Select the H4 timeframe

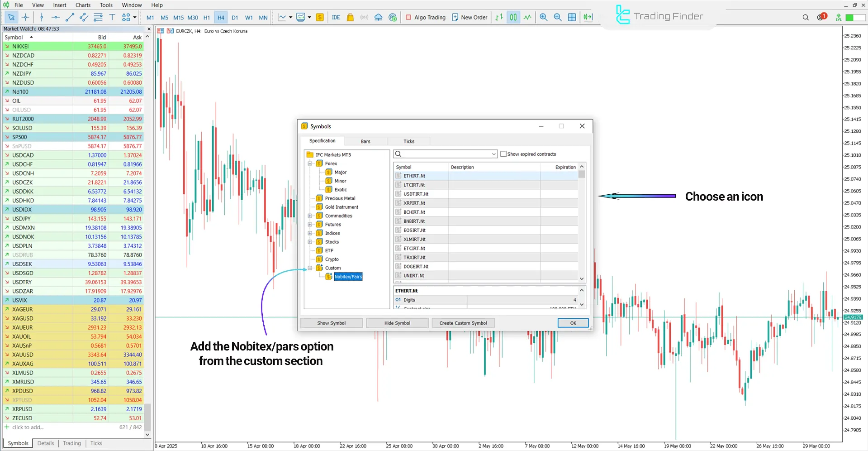click(221, 17)
